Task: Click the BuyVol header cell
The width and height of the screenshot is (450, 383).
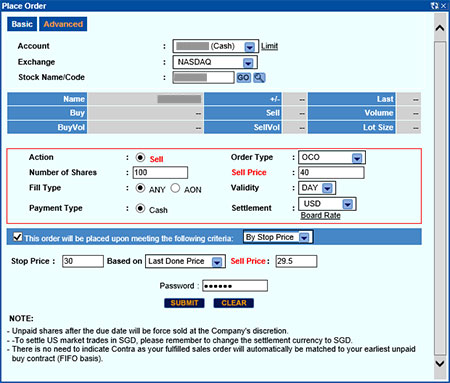Action: (x=47, y=127)
